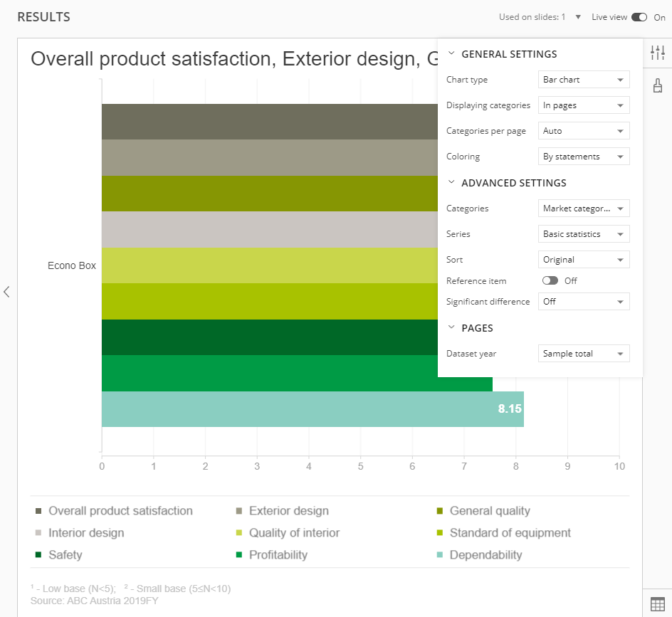
Task: Click the Source: ABC Austria 2019FY note
Action: (94, 601)
